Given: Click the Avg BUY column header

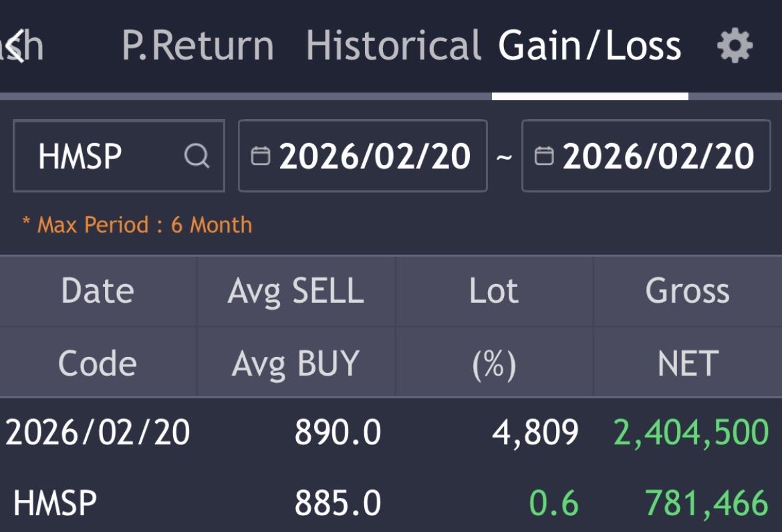Looking at the screenshot, I should point(295,364).
